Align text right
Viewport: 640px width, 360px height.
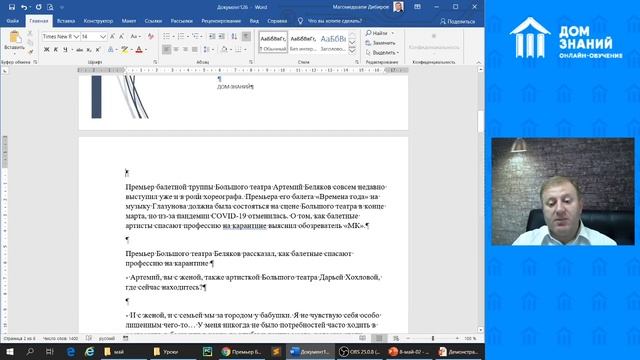click(x=185, y=49)
